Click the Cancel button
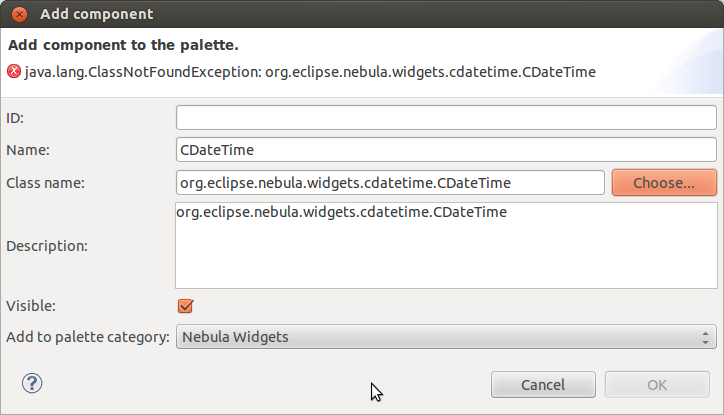The image size is (724, 415). (x=543, y=385)
